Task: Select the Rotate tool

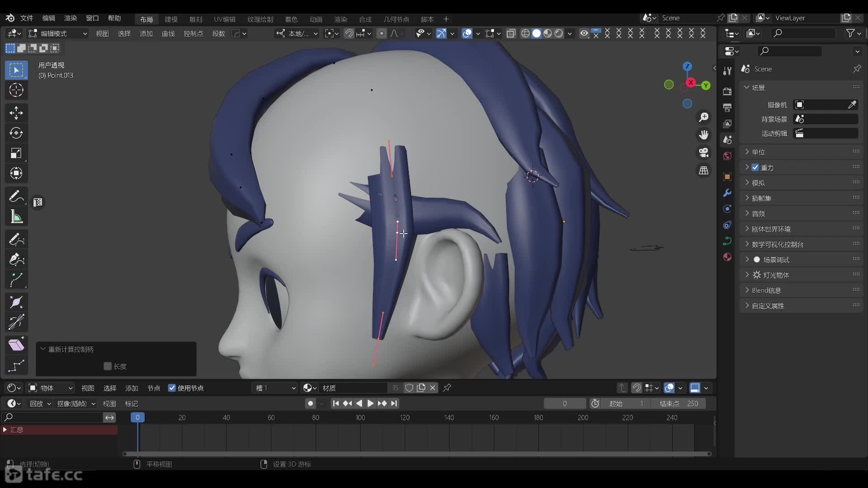Action: tap(16, 133)
